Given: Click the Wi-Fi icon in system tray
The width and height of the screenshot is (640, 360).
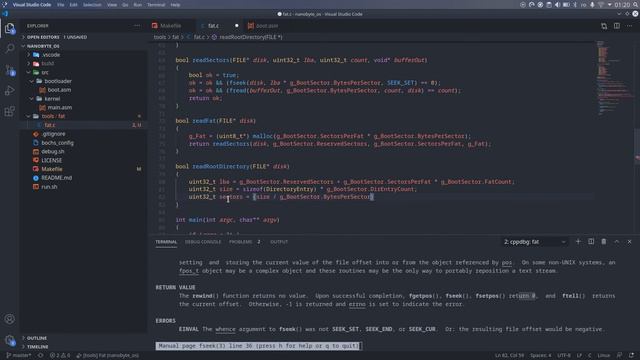Looking at the screenshot, I should (601, 5).
